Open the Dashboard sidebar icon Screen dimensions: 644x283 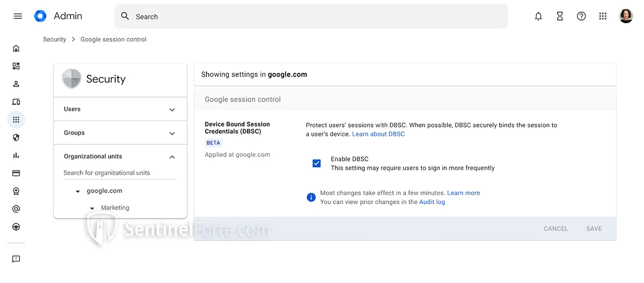16,66
